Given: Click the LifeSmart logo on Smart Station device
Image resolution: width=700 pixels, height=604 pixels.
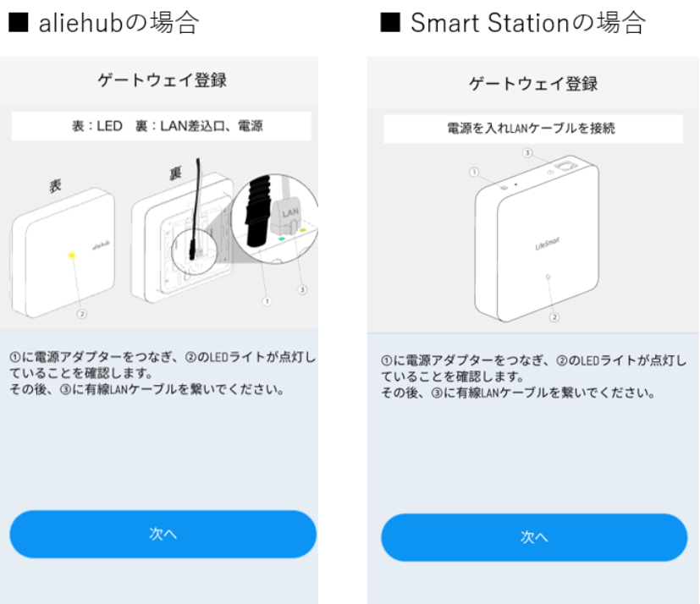Looking at the screenshot, I should [548, 243].
